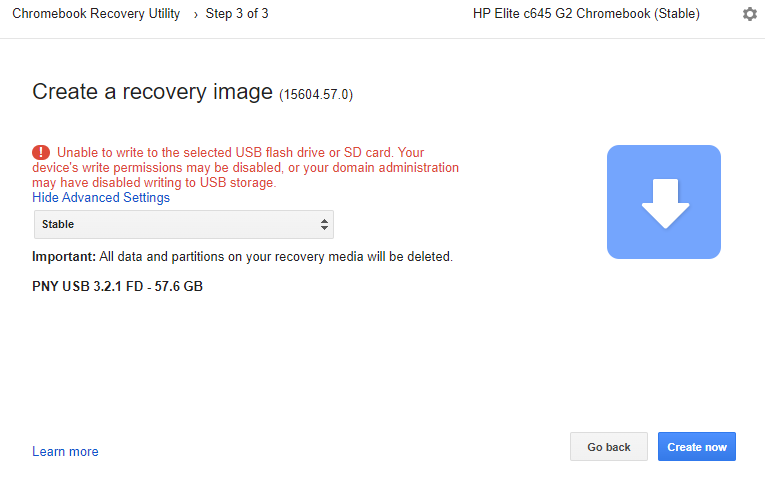Click the Create a recovery image heading
This screenshot has height=483, width=765.
(x=152, y=92)
